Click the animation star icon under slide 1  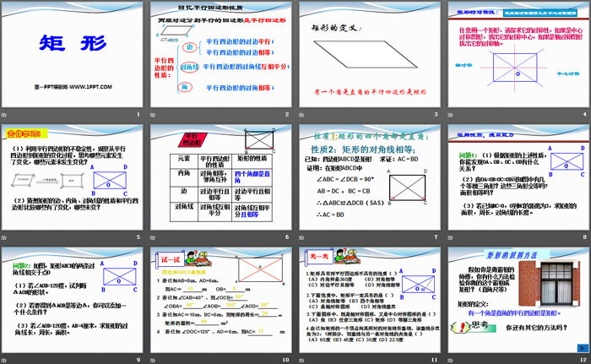pos(4,115)
